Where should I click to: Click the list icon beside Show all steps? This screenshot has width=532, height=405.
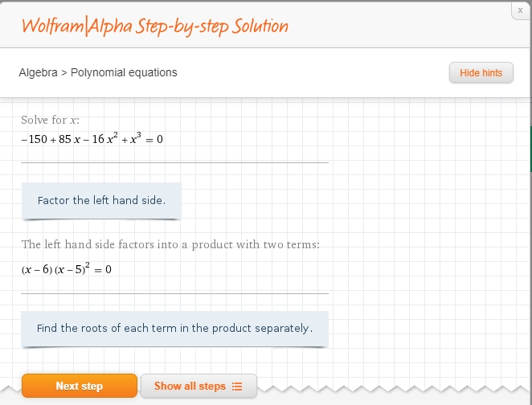[237, 387]
